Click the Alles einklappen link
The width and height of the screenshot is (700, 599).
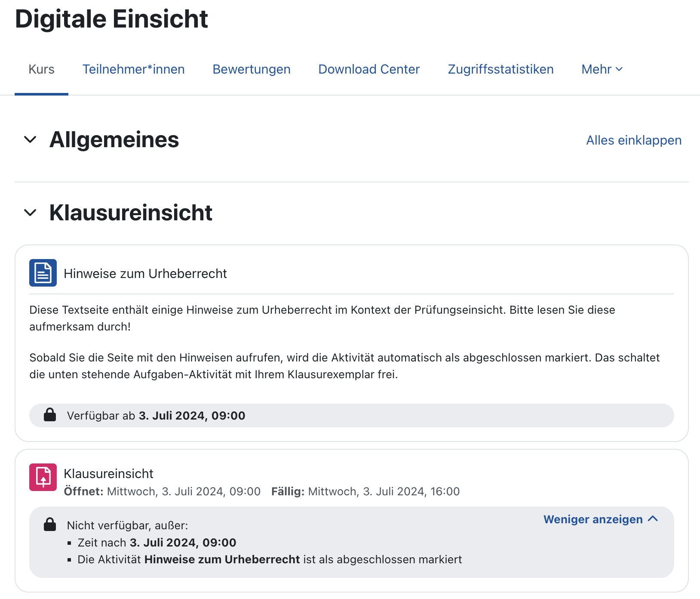pyautogui.click(x=633, y=140)
